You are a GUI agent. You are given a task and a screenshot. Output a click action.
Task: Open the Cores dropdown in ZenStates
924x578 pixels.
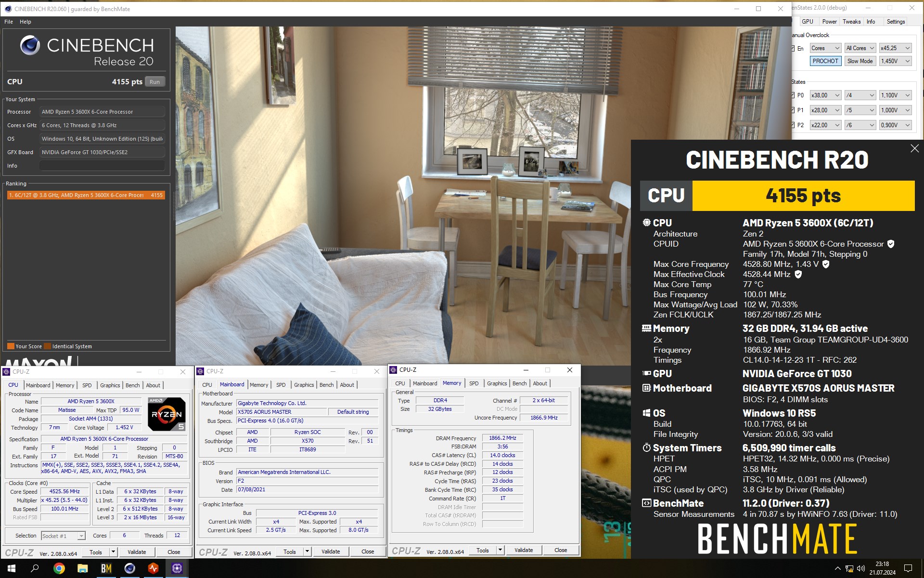(825, 48)
